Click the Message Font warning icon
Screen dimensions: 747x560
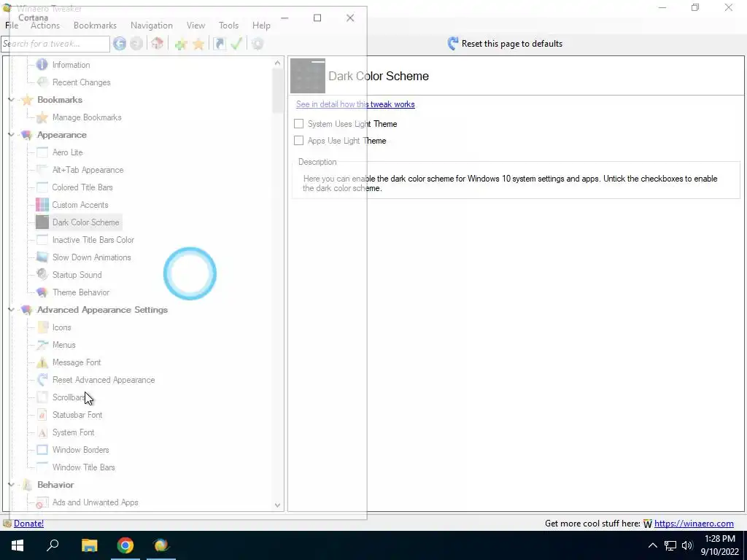tap(42, 362)
